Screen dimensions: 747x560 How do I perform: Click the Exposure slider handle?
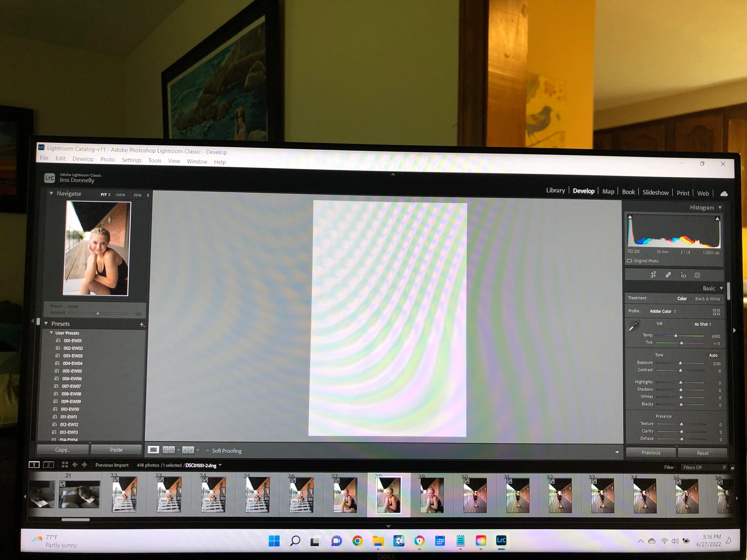pos(680,363)
